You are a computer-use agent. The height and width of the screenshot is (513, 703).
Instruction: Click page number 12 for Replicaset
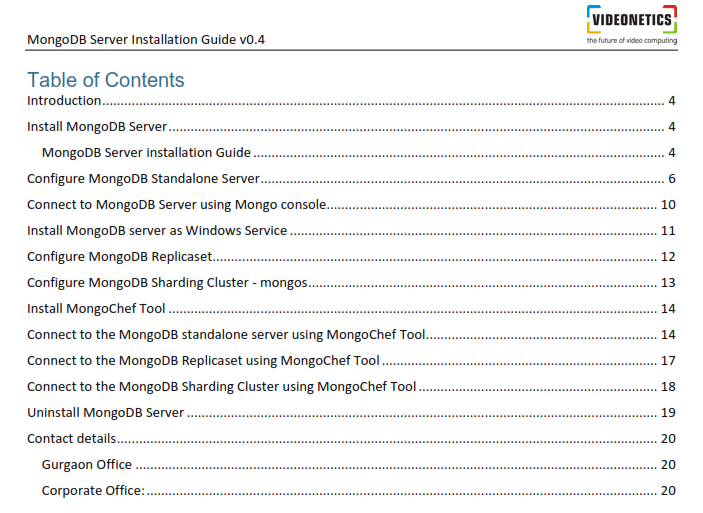pyautogui.click(x=668, y=256)
